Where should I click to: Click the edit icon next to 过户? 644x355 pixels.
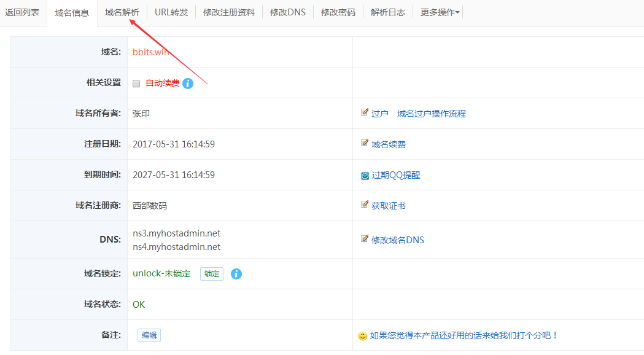pyautogui.click(x=365, y=113)
